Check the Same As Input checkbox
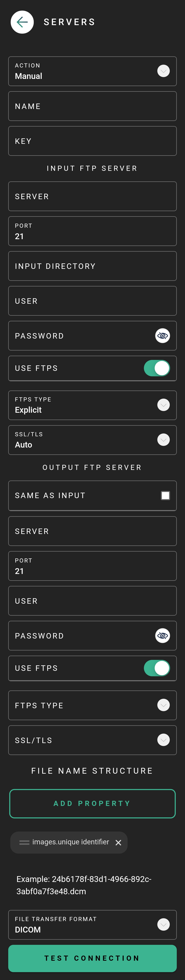The image size is (185, 980). pyautogui.click(x=165, y=495)
